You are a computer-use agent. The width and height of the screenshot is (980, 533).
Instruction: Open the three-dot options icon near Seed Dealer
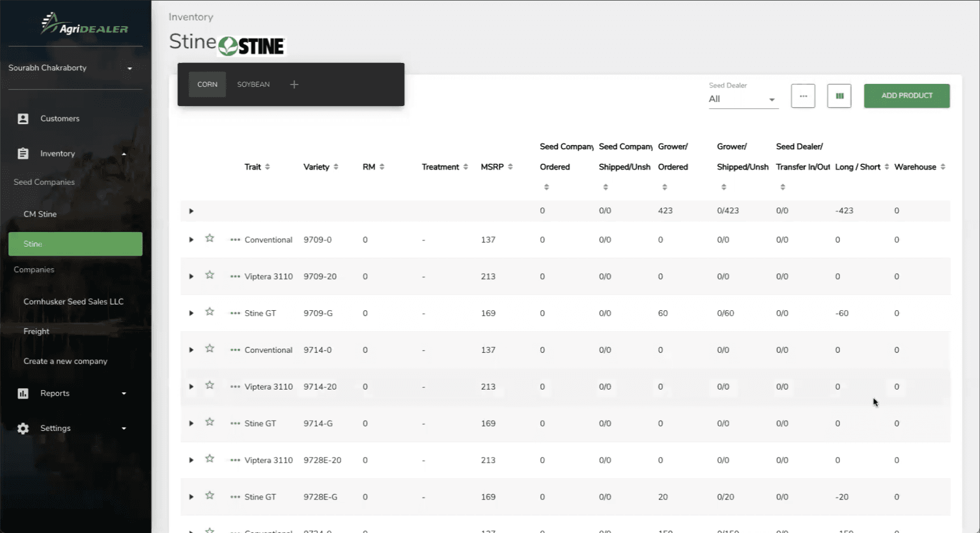803,96
